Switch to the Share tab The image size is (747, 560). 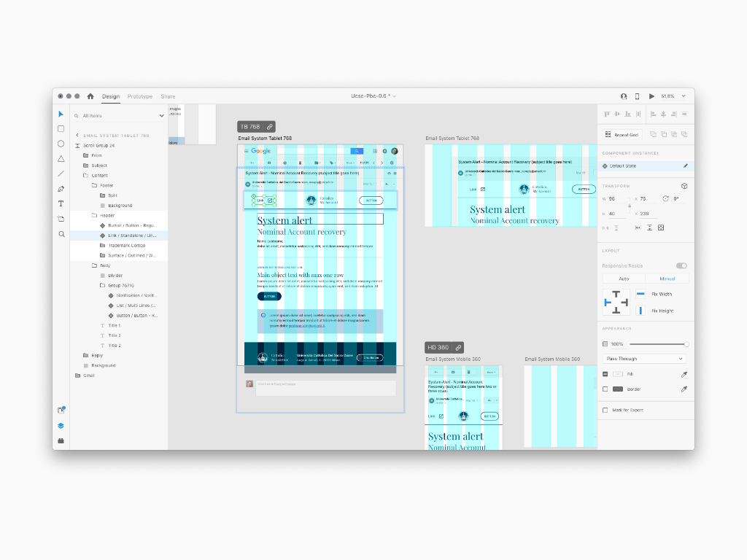pos(168,96)
